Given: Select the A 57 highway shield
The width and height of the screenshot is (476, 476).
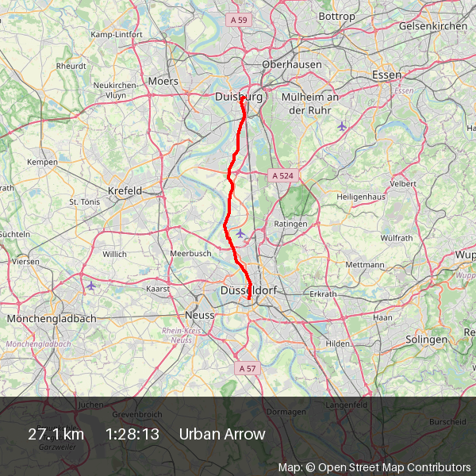Looking at the screenshot, I should coord(248,369).
